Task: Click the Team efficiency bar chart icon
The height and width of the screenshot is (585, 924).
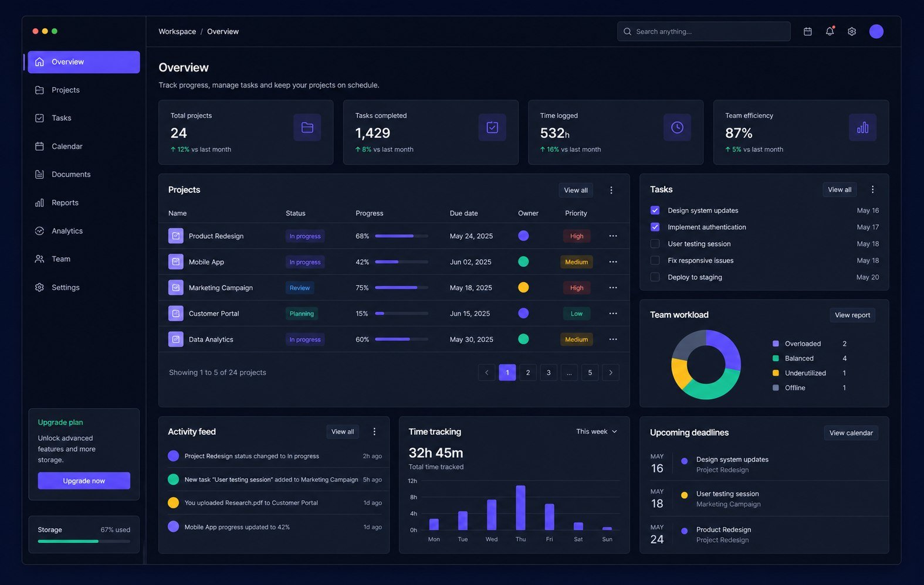Action: [862, 127]
